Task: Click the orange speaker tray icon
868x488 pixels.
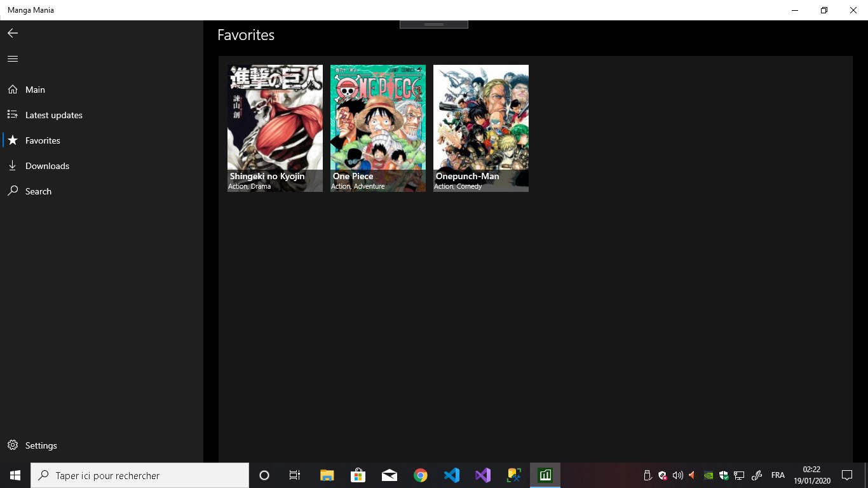Action: coord(692,475)
